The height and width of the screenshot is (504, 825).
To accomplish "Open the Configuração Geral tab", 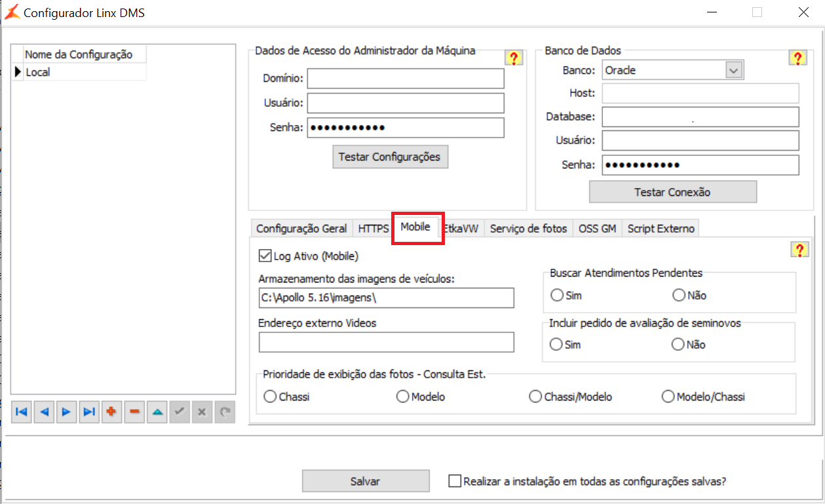I will point(301,229).
